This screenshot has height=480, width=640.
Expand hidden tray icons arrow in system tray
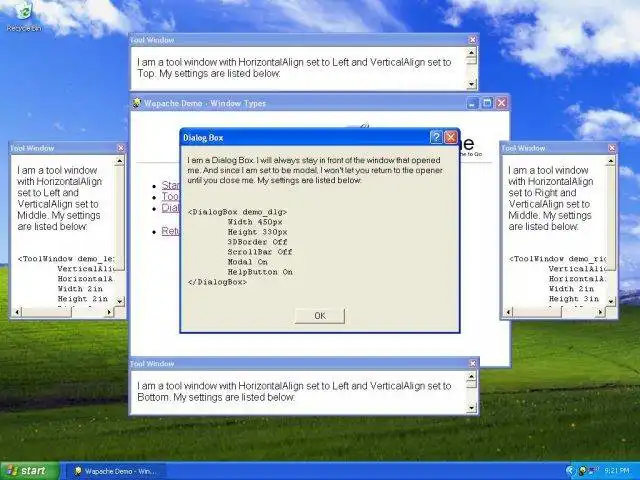570,471
